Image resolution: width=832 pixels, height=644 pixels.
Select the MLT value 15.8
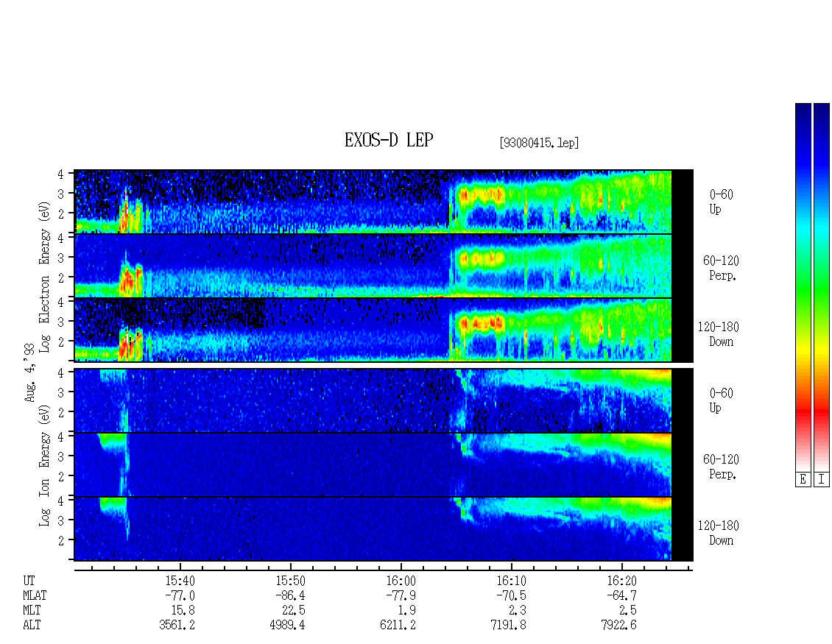tap(183, 611)
